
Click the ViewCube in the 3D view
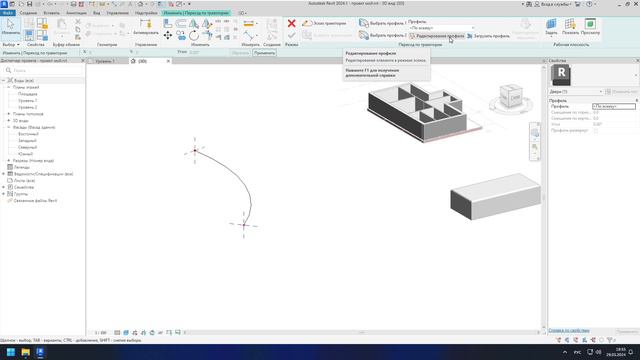coord(511,96)
